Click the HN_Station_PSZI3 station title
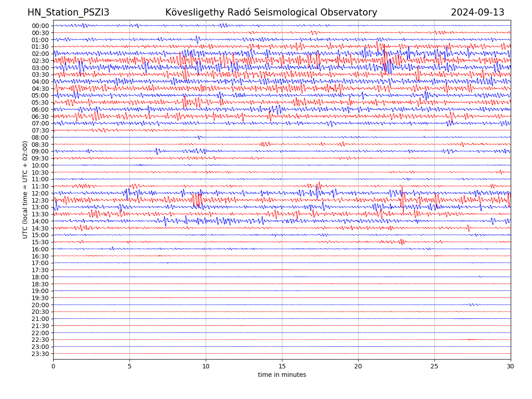This screenshot has width=532, height=399. pos(68,12)
